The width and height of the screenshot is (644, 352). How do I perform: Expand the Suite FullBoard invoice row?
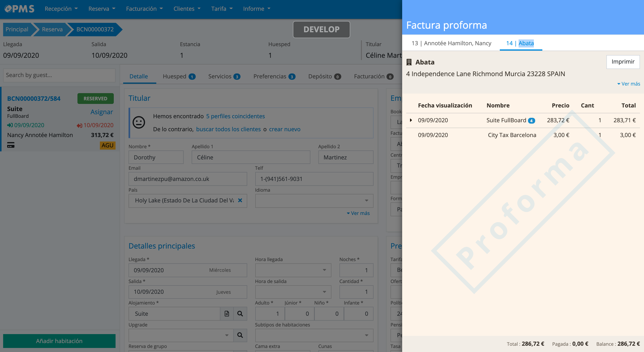[411, 120]
